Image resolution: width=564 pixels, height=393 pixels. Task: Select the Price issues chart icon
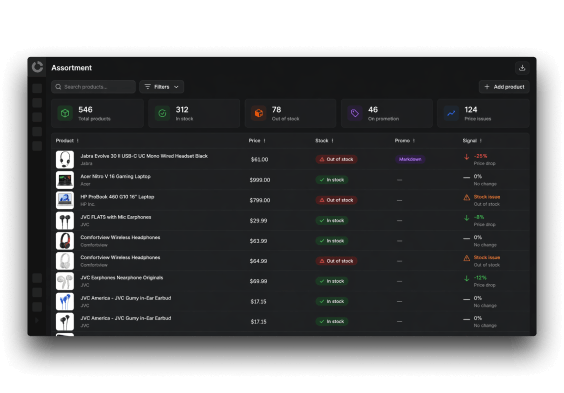point(451,113)
